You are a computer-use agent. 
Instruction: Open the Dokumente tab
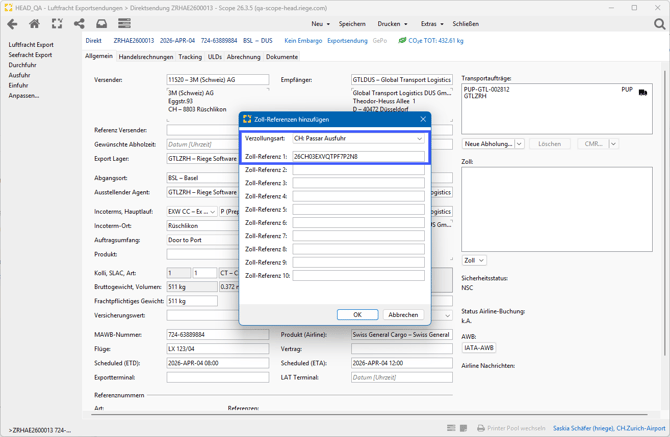point(281,57)
